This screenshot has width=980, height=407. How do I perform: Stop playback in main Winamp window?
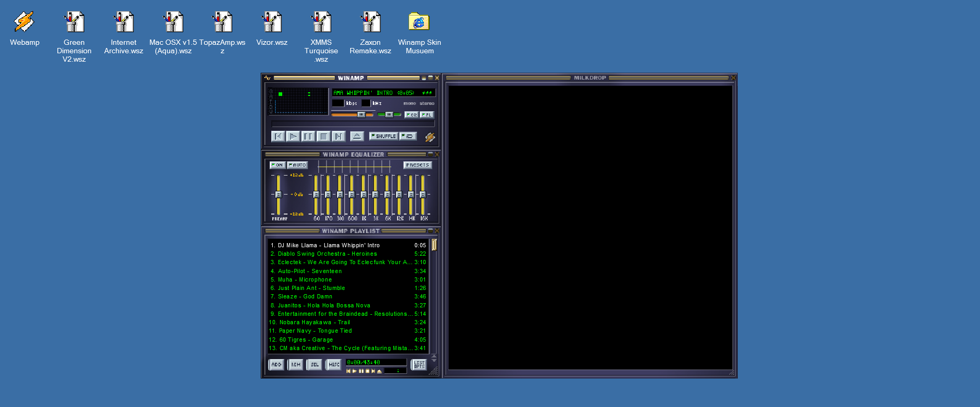[323, 137]
